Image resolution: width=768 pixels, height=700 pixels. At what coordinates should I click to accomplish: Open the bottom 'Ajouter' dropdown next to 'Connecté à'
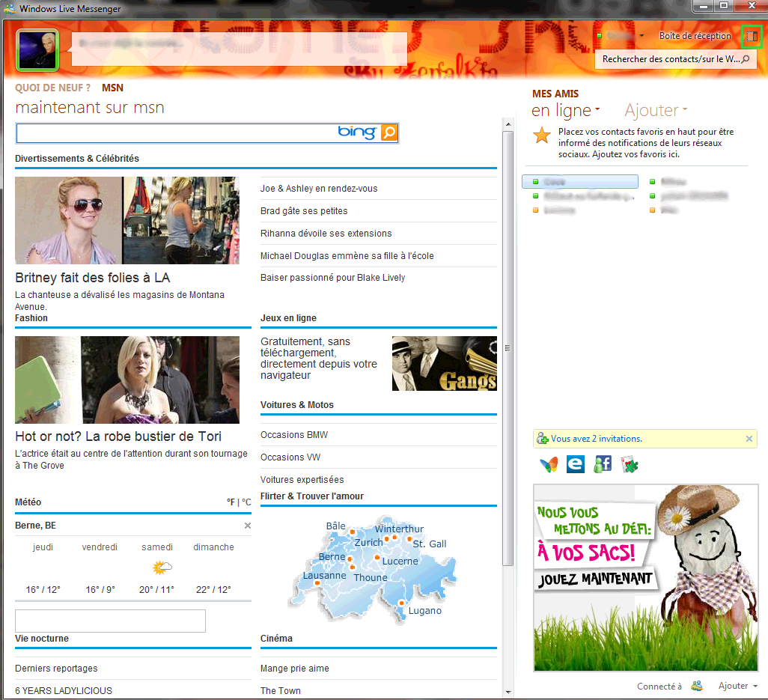tap(738, 686)
